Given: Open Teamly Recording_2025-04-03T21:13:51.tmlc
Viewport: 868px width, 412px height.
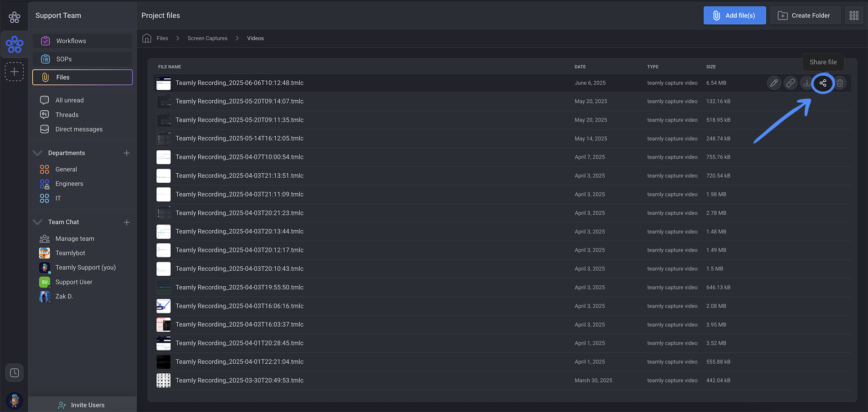Looking at the screenshot, I should pyautogui.click(x=240, y=176).
